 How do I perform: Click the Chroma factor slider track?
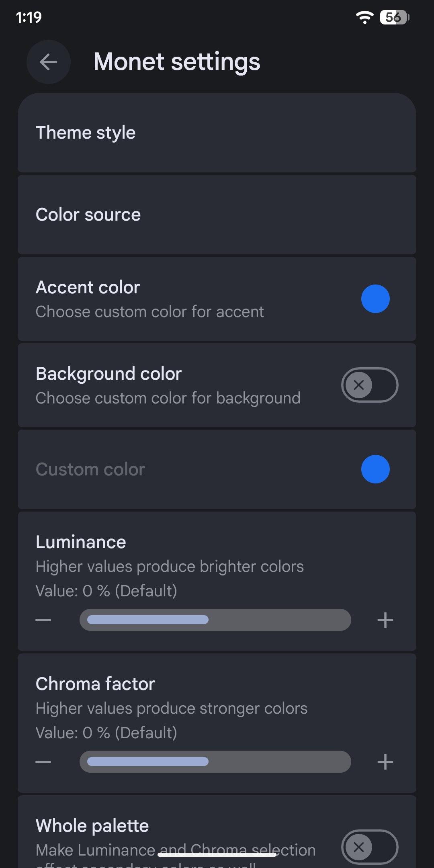pyautogui.click(x=215, y=762)
